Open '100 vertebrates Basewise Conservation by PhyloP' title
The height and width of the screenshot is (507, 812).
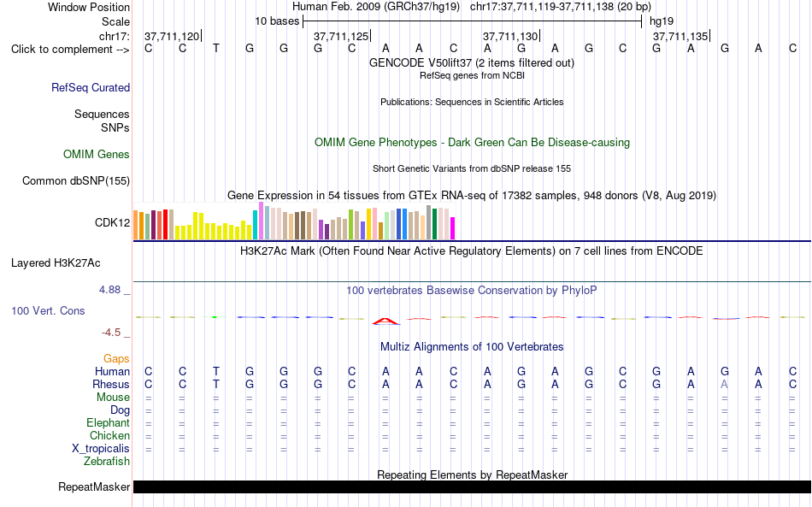click(472, 291)
